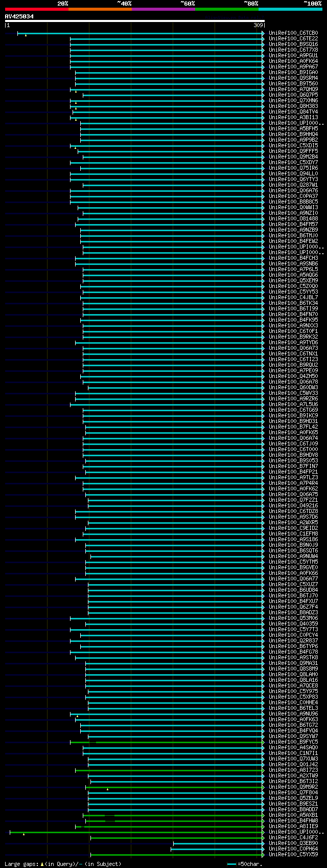The height and width of the screenshot is (868, 327).
Task: Select label UniRef100_C5XUZ7
Action: pos(293,585)
